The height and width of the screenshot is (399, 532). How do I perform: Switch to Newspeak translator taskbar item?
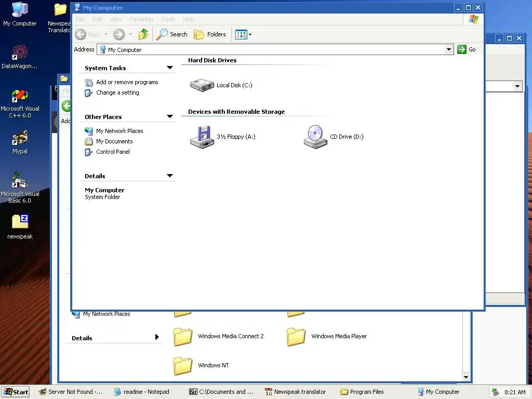click(295, 392)
